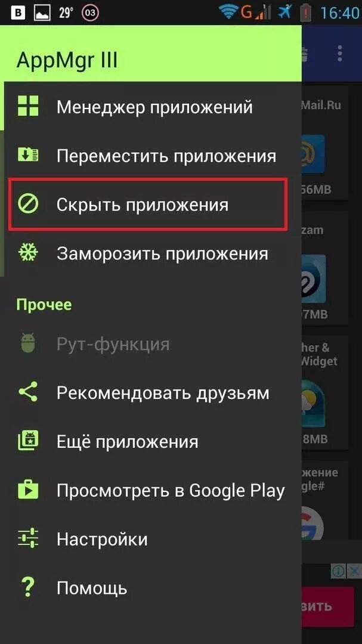
Task: Choose Заморозить приложения in the drawer
Action: coord(151,252)
